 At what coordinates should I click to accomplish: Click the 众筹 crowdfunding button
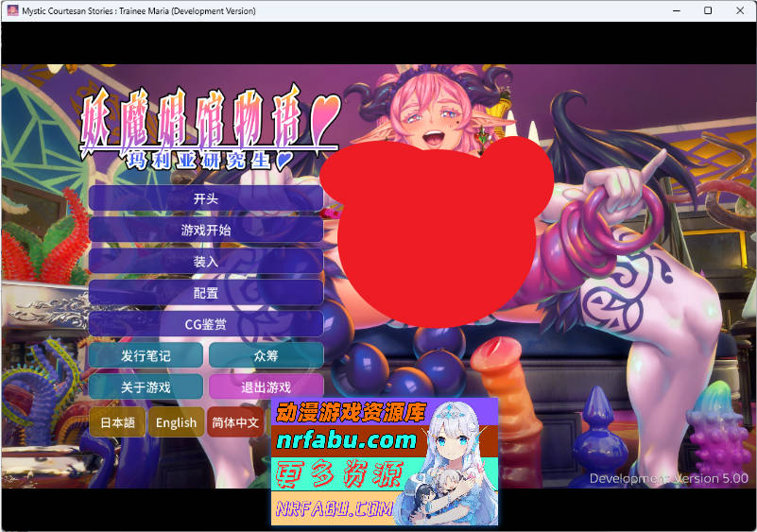coord(266,355)
